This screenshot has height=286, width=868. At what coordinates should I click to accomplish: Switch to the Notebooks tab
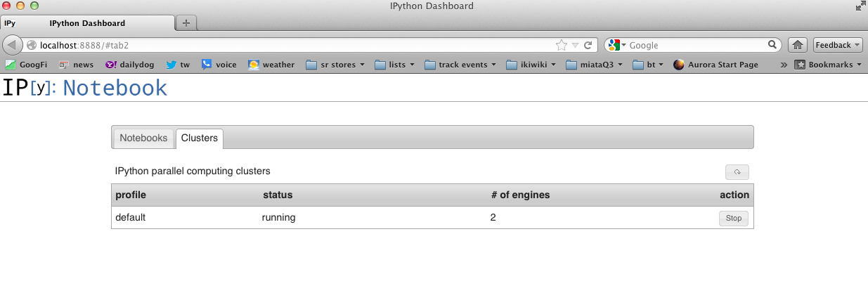[143, 138]
